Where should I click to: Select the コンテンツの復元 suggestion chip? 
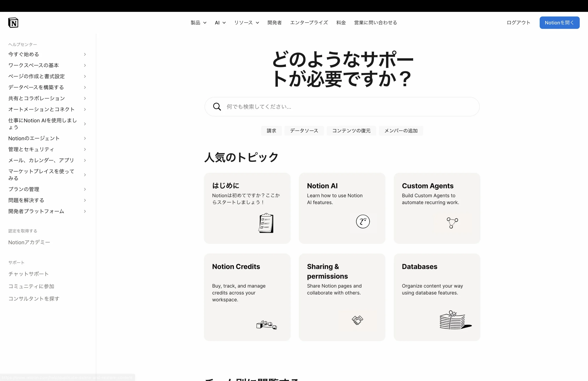pyautogui.click(x=351, y=131)
